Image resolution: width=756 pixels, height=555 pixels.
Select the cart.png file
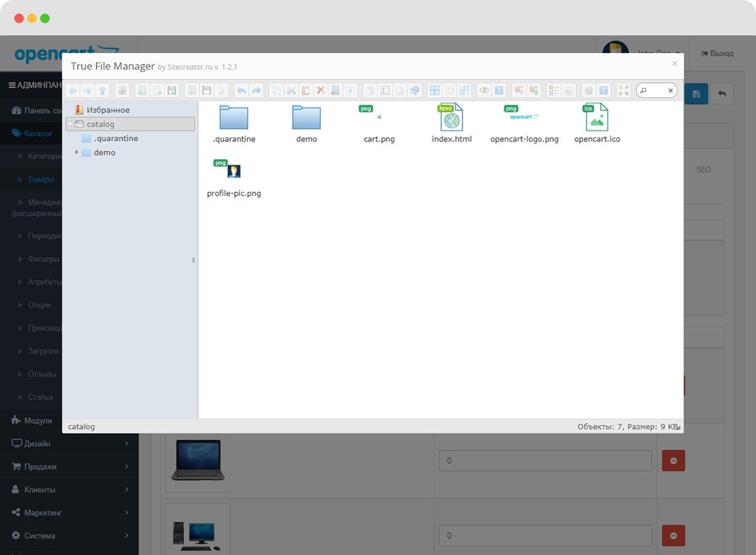(379, 124)
